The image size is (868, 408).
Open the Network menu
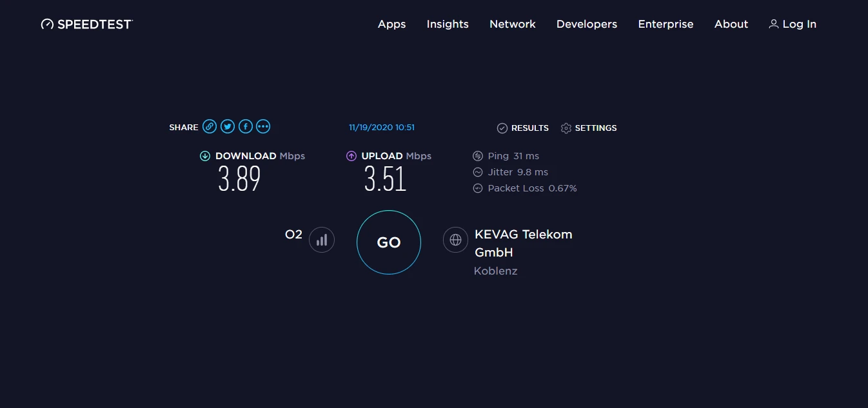pos(513,24)
